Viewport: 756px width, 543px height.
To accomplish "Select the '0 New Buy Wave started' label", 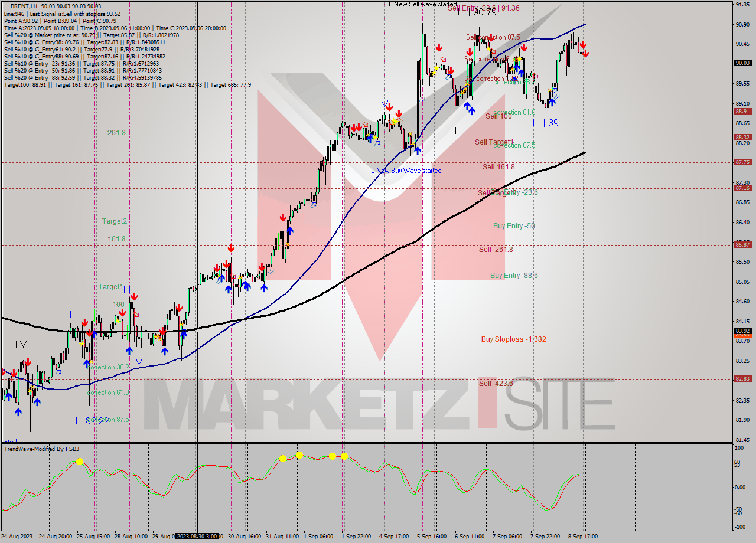I will click(406, 171).
